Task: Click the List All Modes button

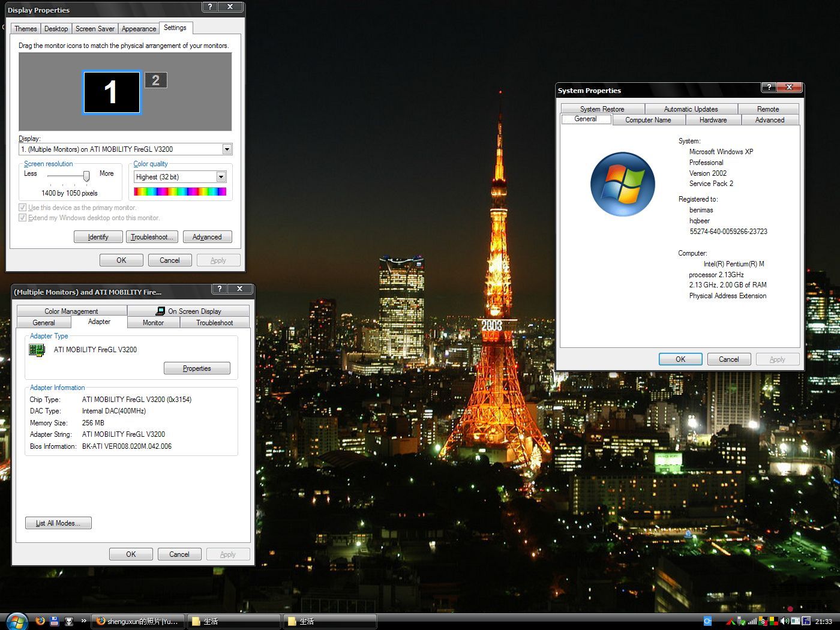Action: [58, 523]
